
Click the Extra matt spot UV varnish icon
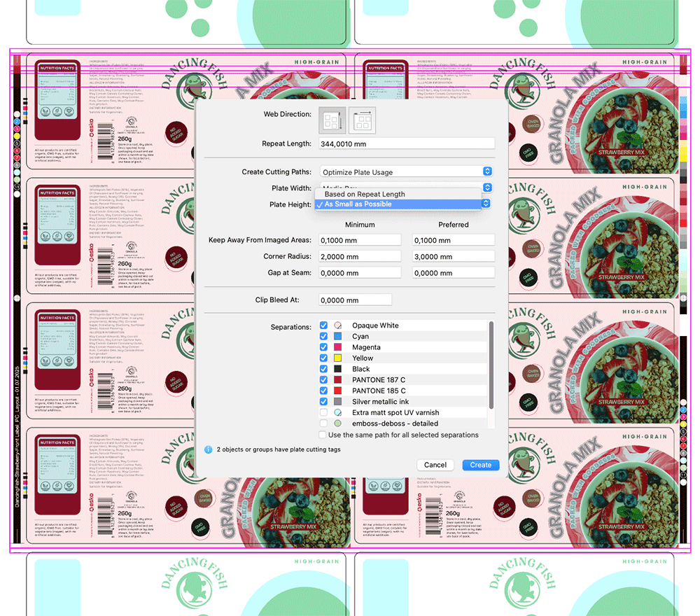[339, 412]
